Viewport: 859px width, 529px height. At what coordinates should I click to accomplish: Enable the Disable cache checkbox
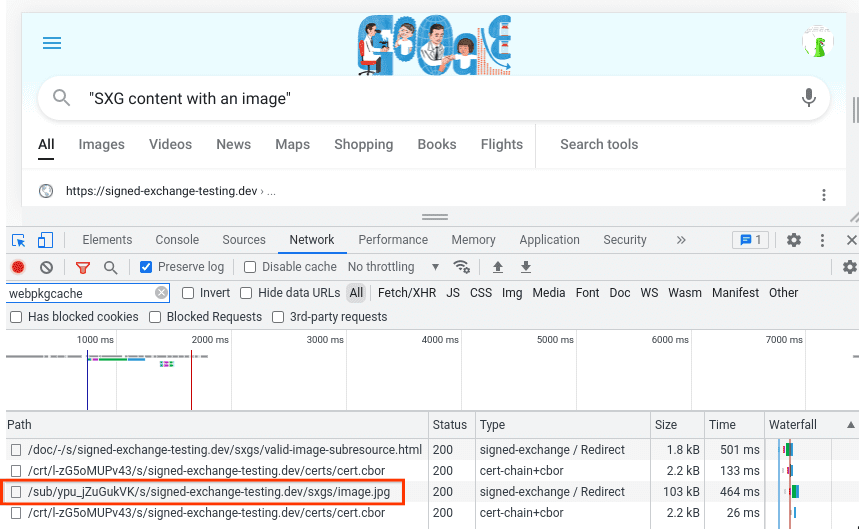[250, 267]
